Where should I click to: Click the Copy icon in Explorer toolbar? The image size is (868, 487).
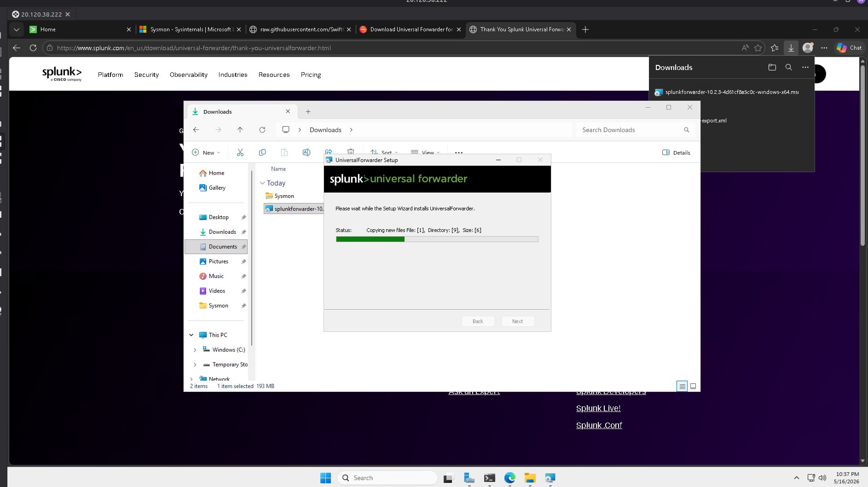click(x=262, y=152)
